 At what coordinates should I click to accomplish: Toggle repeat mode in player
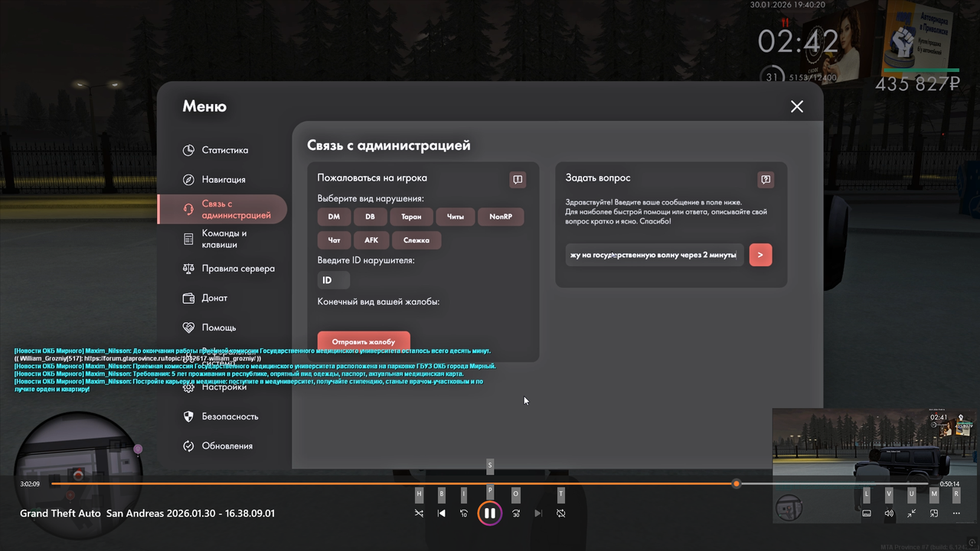[560, 514]
